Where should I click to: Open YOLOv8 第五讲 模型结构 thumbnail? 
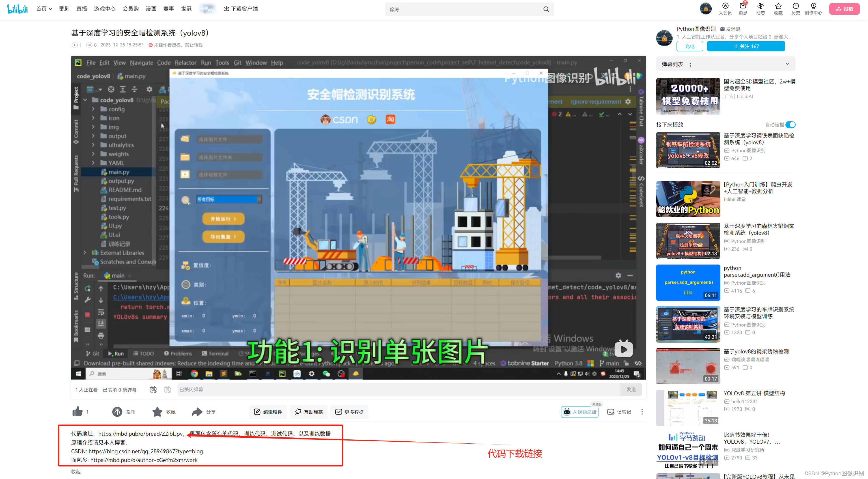tap(688, 408)
